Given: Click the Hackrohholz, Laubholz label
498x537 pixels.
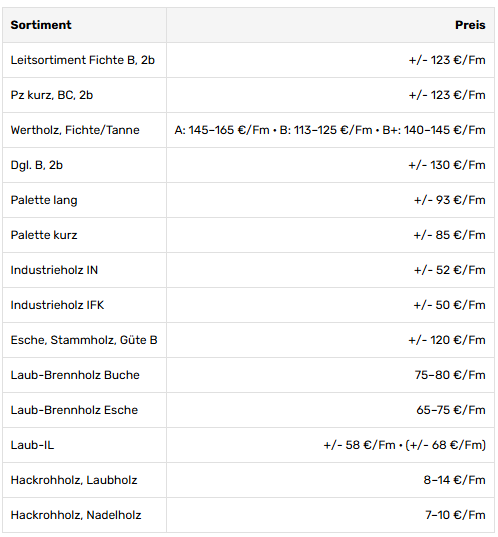Looking at the screenshot, I should [x=74, y=480].
